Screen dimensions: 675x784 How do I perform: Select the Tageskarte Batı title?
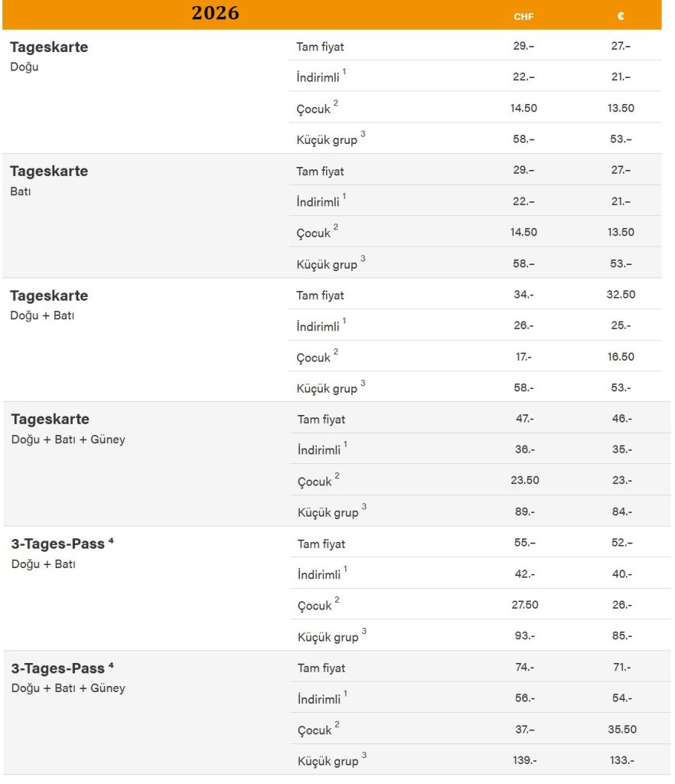pyautogui.click(x=49, y=171)
